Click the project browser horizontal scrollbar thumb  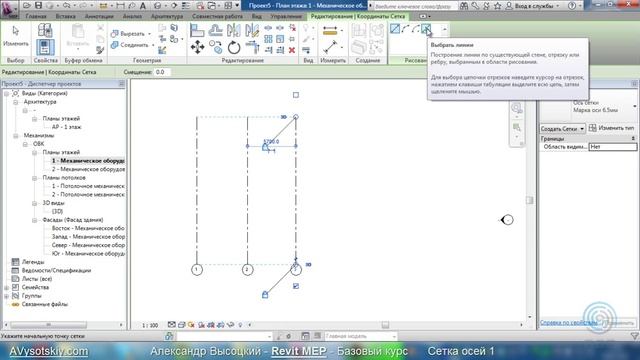coord(48,325)
